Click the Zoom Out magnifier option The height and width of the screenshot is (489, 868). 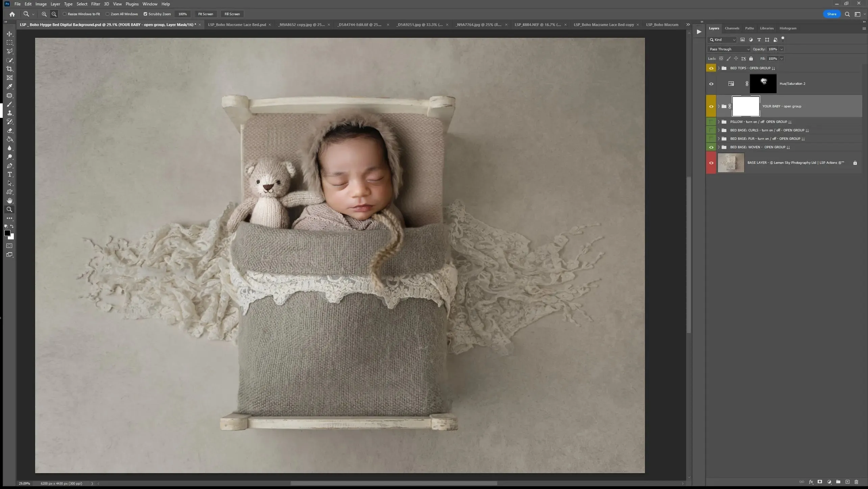(54, 14)
